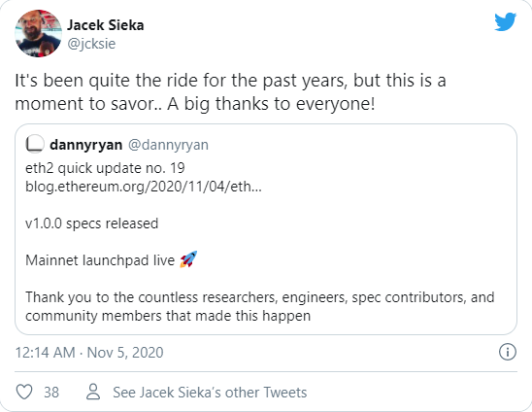See Jacek Sieka's other Tweets
The image size is (532, 412).
pyautogui.click(x=210, y=393)
